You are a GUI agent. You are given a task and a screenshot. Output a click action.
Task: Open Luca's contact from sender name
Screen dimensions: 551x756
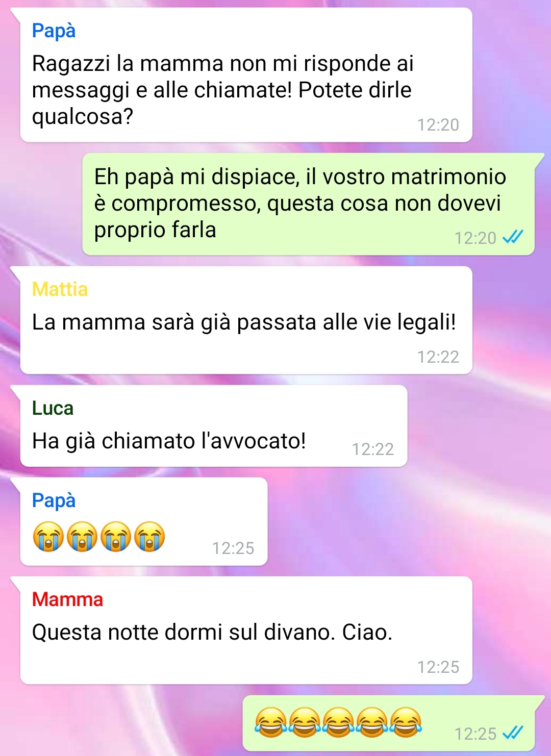53,408
